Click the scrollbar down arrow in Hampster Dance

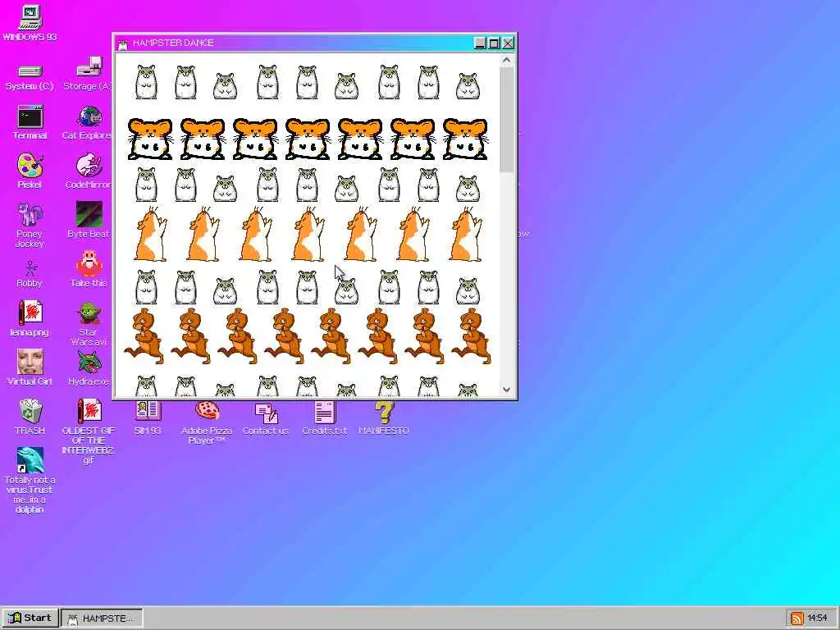coord(506,390)
